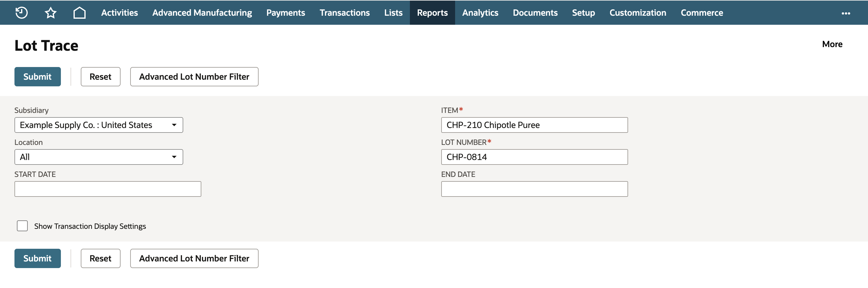Click the bottom Submit button
The height and width of the screenshot is (288, 868).
click(x=37, y=258)
